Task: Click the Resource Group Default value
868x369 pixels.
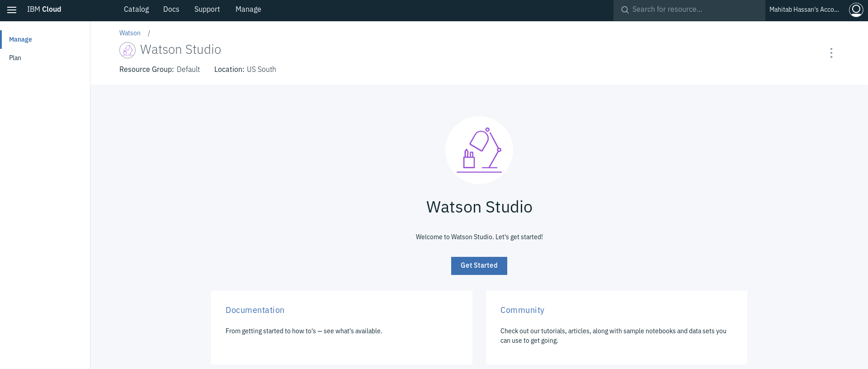Action: [188, 69]
